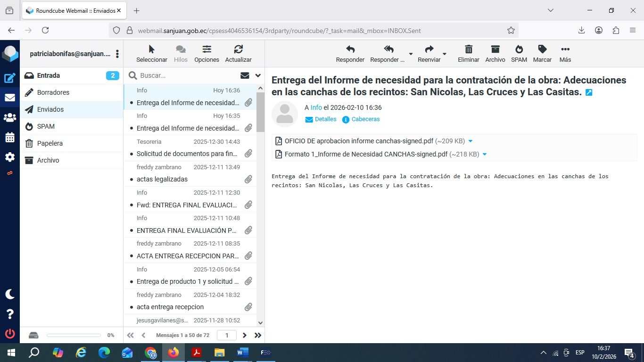Toggle the Seleccionar selection tool

pyautogui.click(x=151, y=50)
